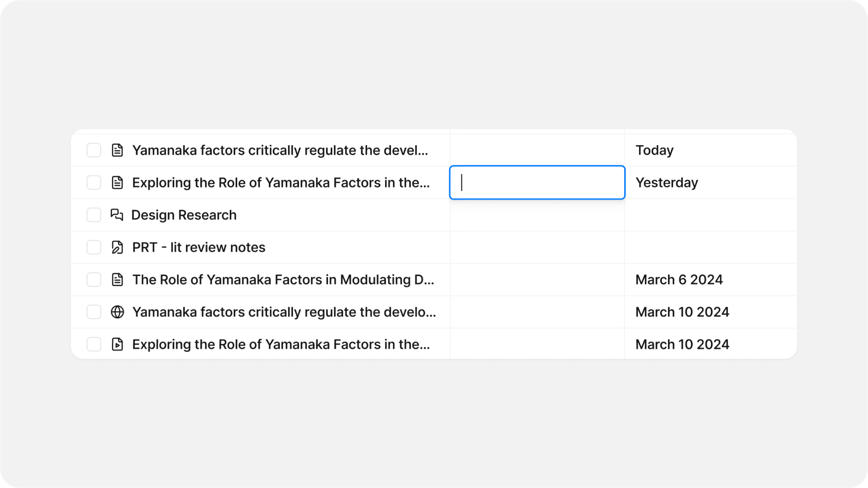This screenshot has height=488, width=868.
Task: Click the globe icon on the March 10 row
Action: click(117, 312)
